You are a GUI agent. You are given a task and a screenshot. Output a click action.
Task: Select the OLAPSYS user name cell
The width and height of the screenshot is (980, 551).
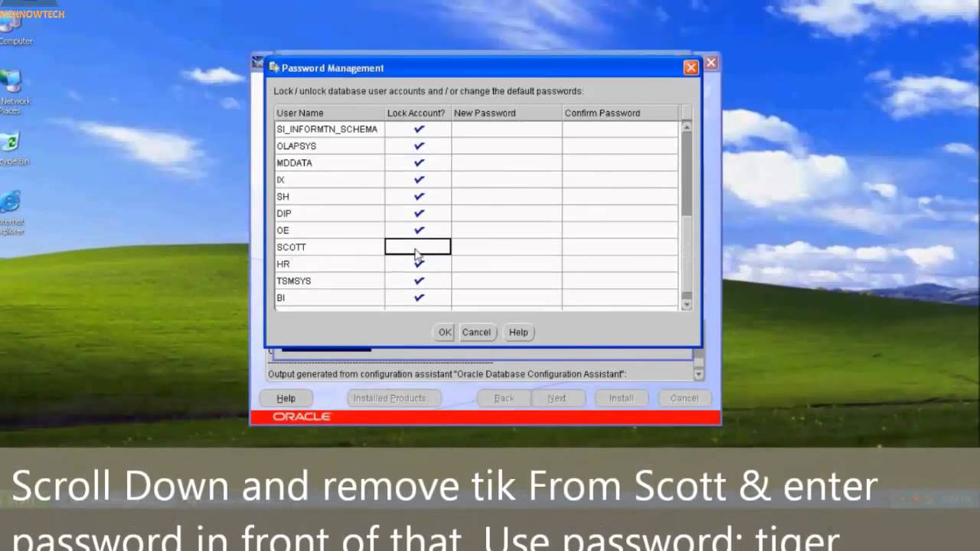tap(329, 146)
